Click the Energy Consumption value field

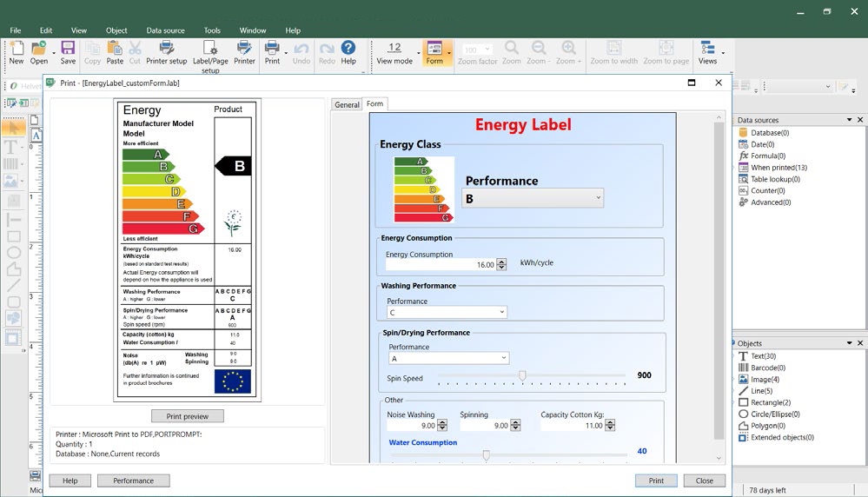[441, 265]
